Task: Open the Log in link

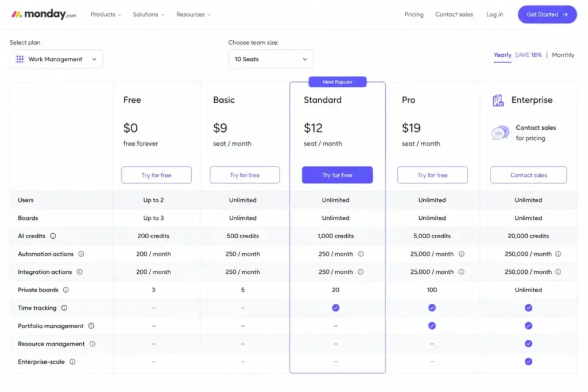Action: tap(494, 14)
